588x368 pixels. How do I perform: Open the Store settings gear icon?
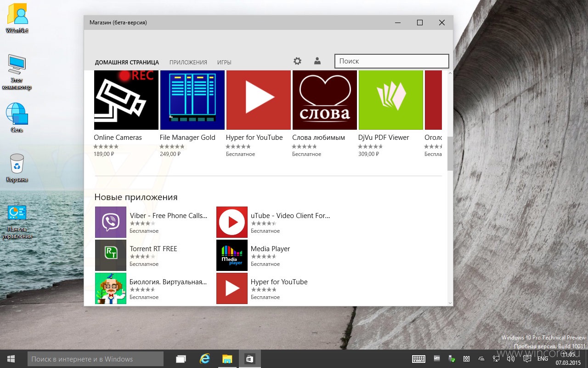298,61
